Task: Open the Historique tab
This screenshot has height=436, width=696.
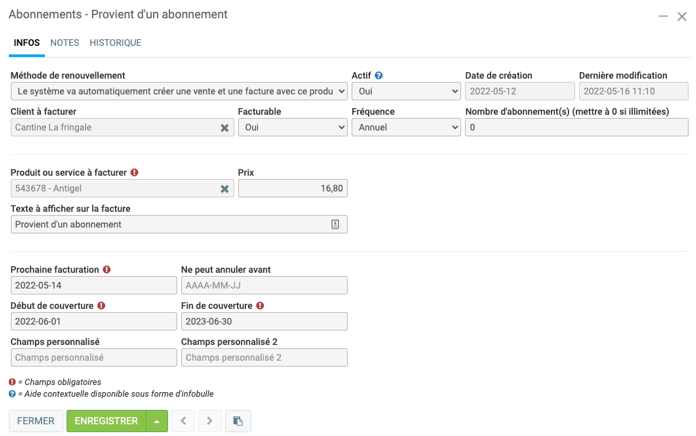Action: click(115, 43)
